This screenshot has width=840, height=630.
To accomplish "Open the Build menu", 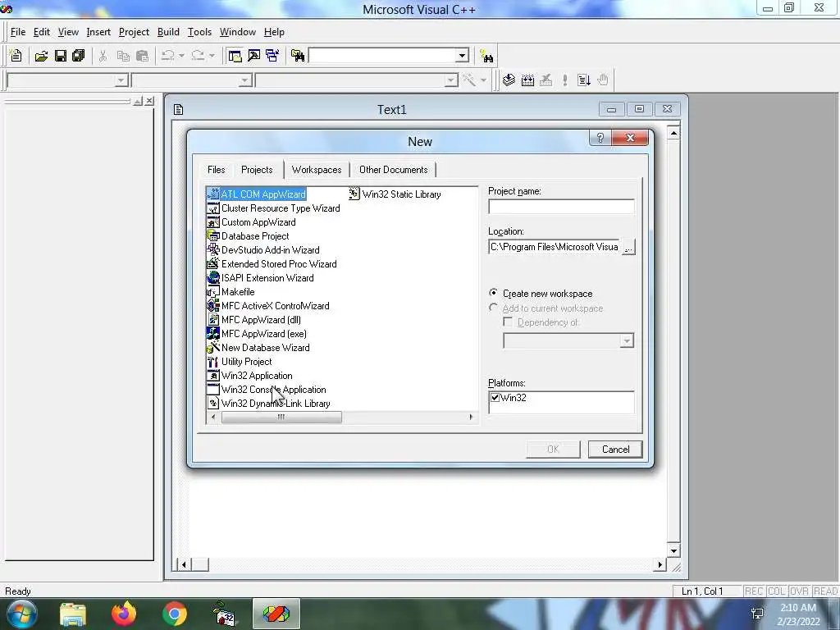I will tap(168, 32).
